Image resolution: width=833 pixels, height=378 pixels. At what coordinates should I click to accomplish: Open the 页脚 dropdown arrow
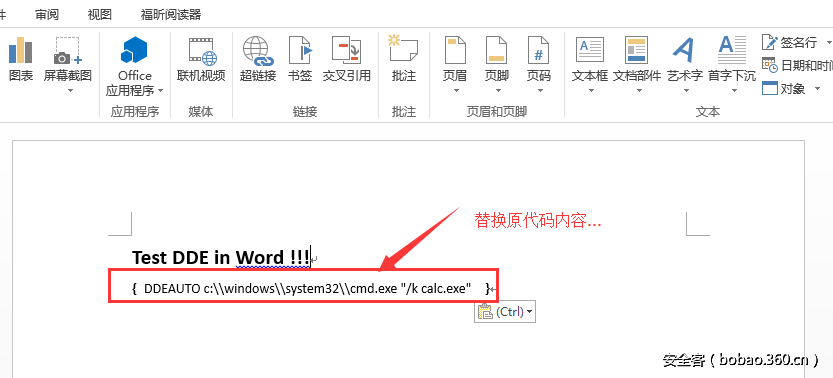tap(498, 91)
